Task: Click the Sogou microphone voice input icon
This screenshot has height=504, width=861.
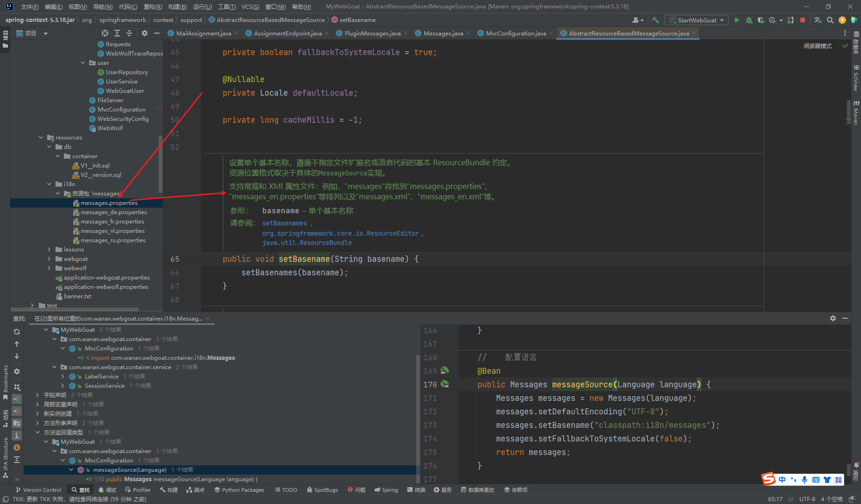Action: point(805,480)
